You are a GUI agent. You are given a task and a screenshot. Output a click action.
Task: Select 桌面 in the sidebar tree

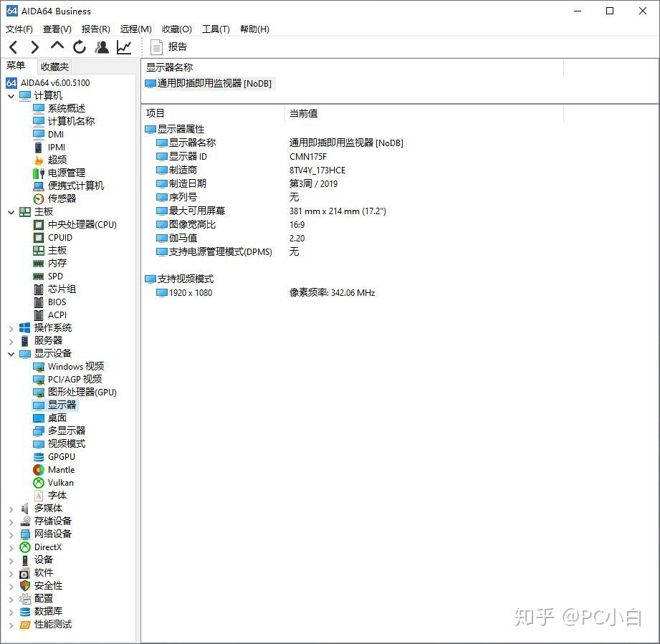coord(57,418)
